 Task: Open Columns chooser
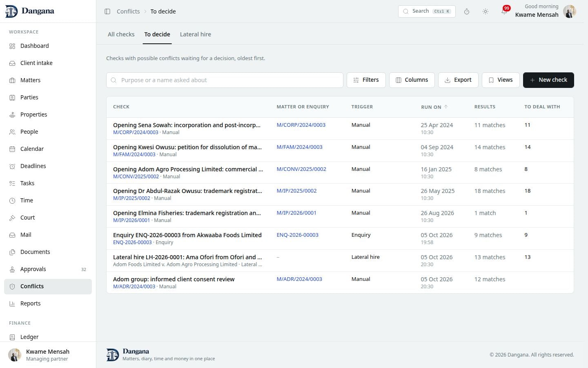tap(412, 80)
